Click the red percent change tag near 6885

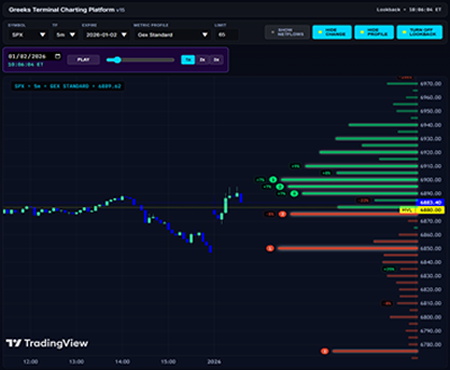pos(363,200)
